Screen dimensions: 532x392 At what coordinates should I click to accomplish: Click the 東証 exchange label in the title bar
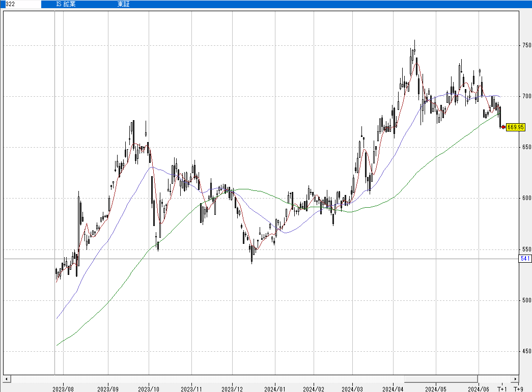124,4
